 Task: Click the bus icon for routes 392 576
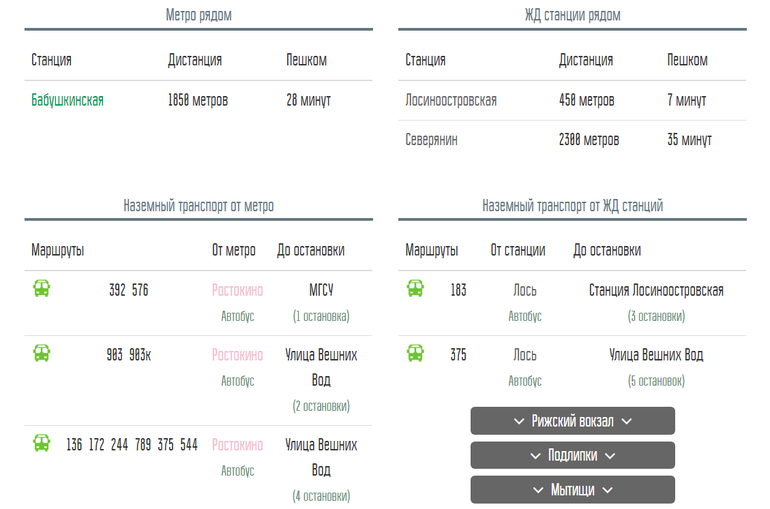(x=42, y=288)
